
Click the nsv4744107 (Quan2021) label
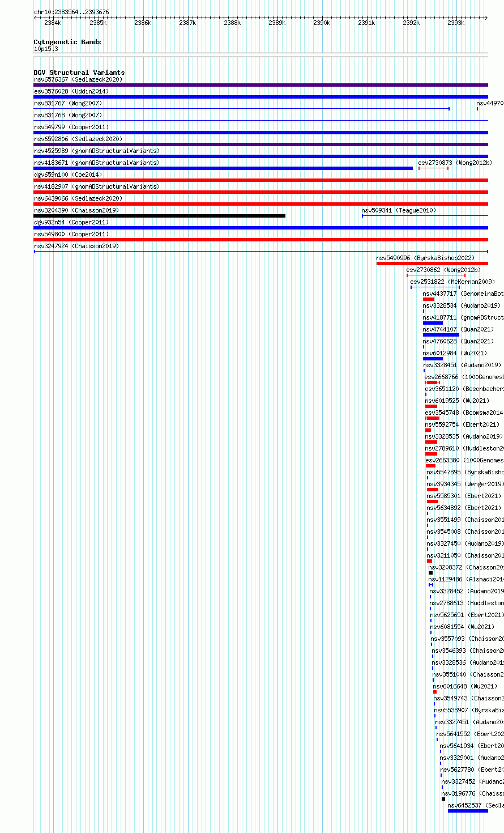point(458,329)
